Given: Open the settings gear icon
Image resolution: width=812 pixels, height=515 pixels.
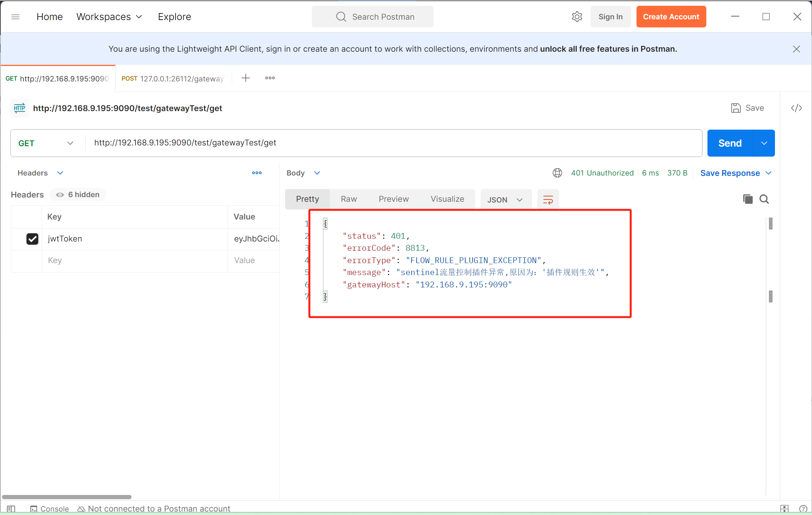Looking at the screenshot, I should pos(577,17).
